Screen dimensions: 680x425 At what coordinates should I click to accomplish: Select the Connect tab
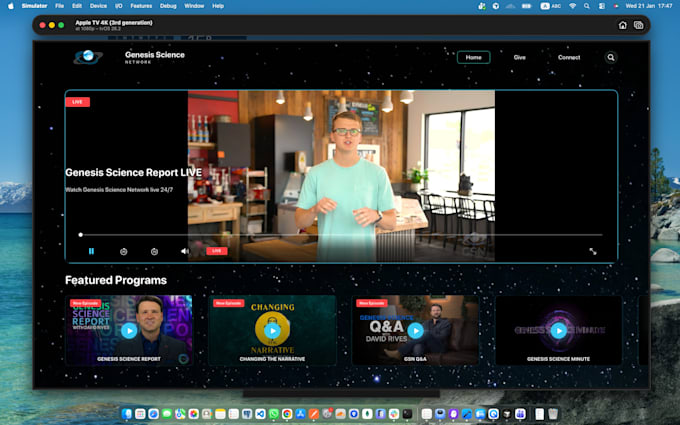pyautogui.click(x=569, y=57)
